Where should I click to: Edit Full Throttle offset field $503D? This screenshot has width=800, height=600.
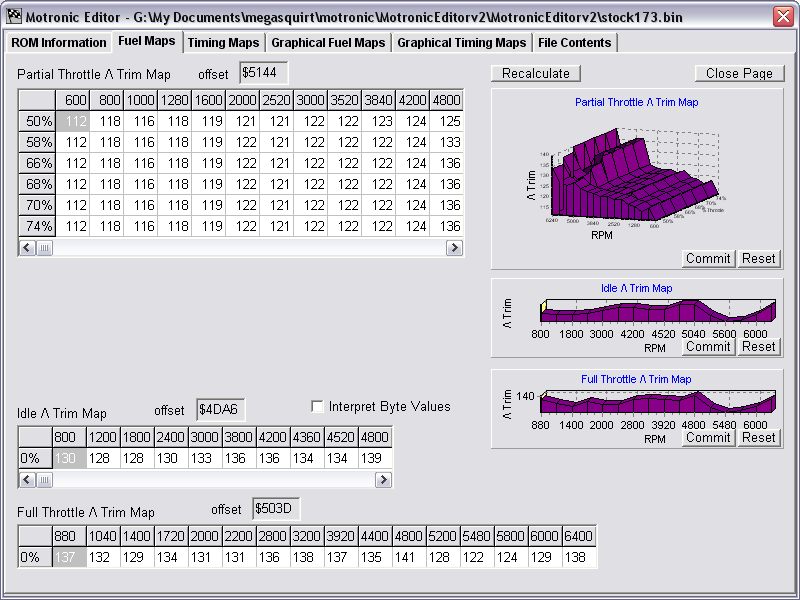point(276,509)
